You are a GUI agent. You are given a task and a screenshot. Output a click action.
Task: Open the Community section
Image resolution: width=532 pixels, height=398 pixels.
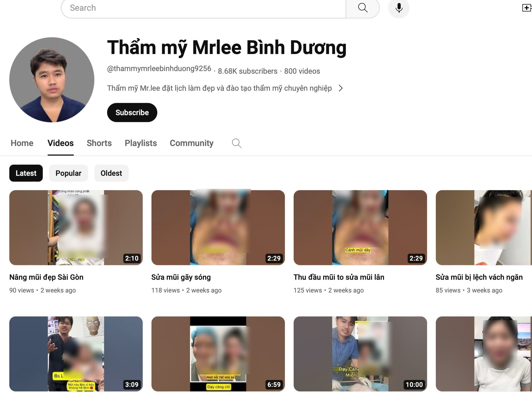click(191, 143)
